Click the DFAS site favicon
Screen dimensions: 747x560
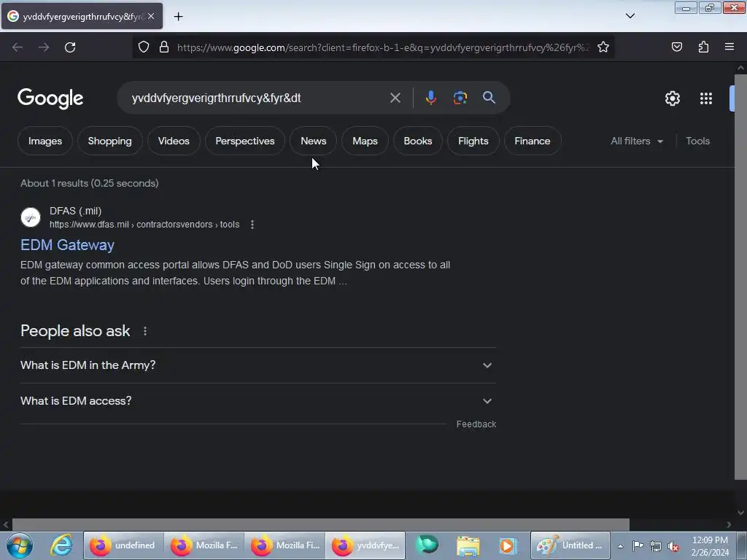31,217
